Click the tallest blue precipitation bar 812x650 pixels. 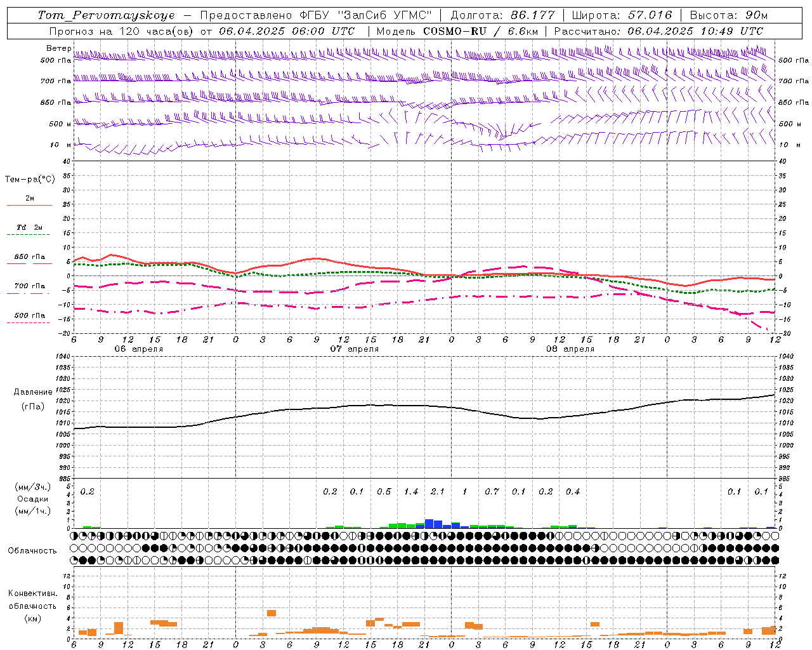[x=429, y=524]
